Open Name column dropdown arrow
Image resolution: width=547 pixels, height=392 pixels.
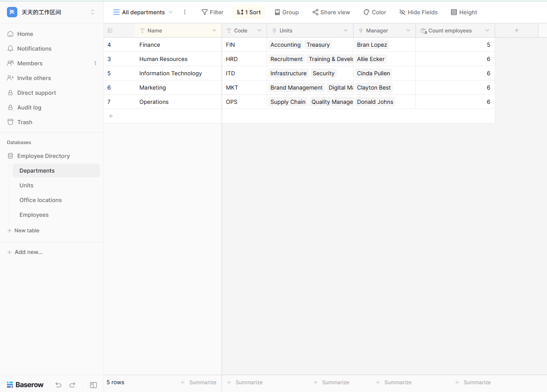[x=214, y=30]
